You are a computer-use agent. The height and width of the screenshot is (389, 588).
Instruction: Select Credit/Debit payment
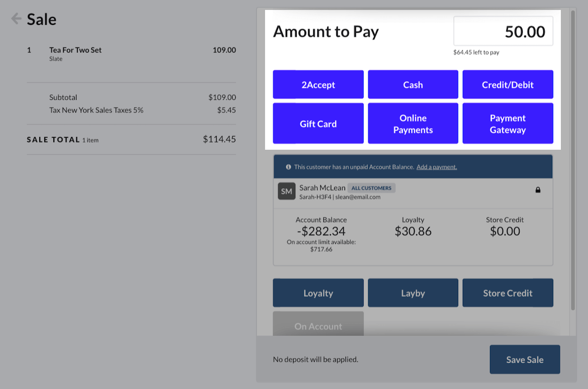coord(507,85)
